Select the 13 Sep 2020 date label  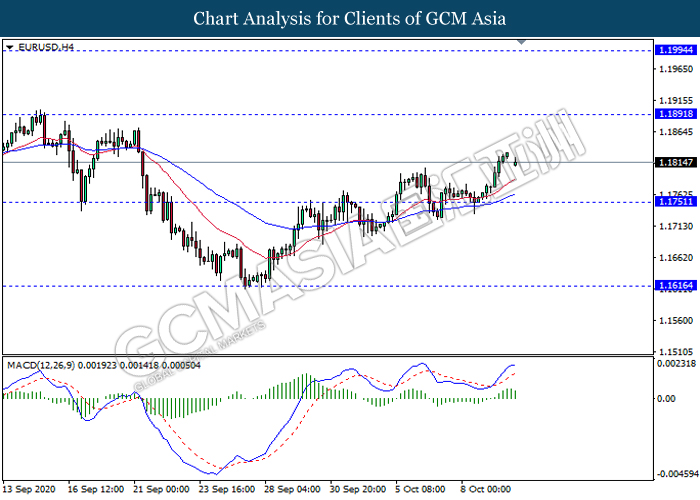pyautogui.click(x=29, y=489)
